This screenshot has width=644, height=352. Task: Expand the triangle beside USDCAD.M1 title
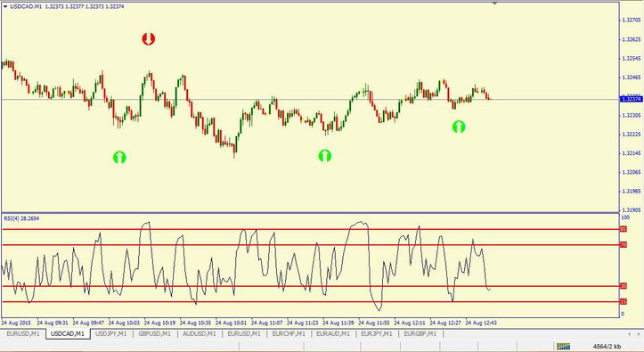(4, 7)
